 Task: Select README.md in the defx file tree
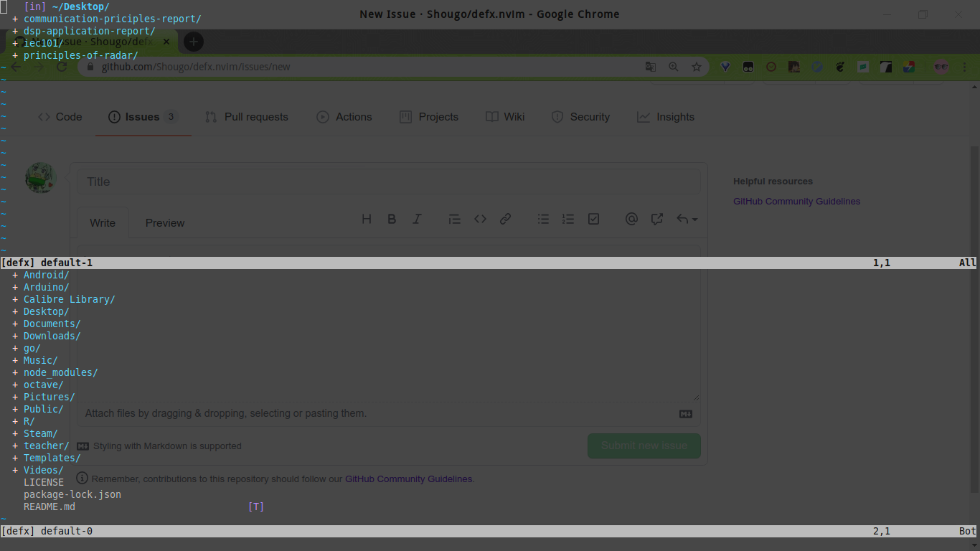[x=49, y=507]
